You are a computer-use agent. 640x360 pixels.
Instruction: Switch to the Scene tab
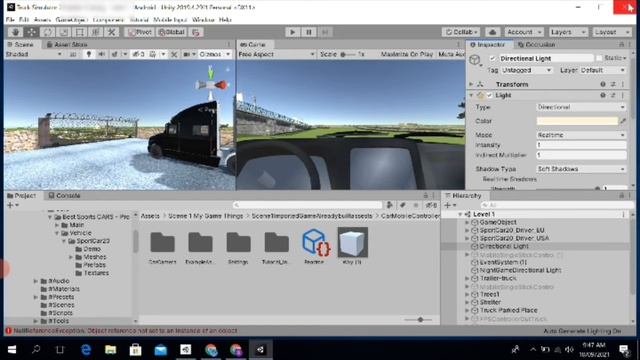point(20,44)
